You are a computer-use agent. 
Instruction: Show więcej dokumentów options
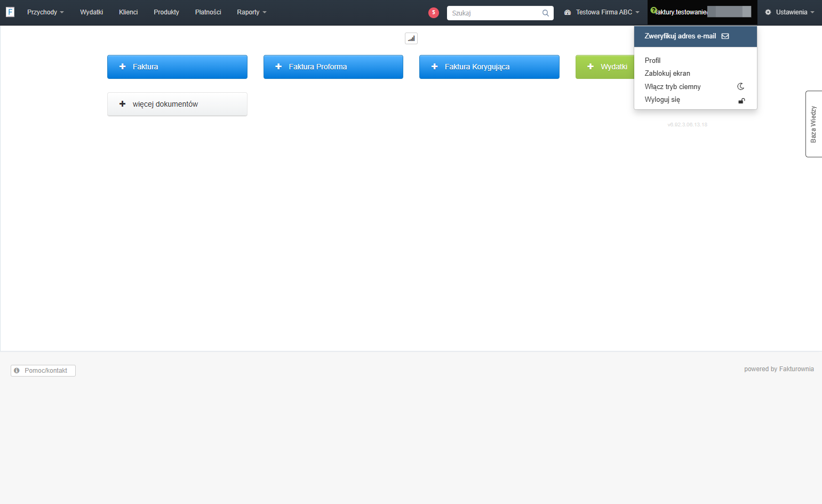177,104
